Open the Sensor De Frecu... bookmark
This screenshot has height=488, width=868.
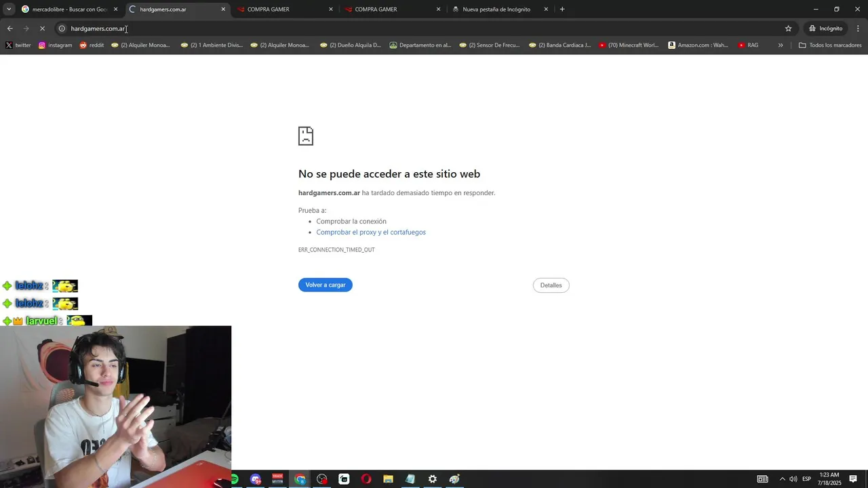[x=489, y=45]
